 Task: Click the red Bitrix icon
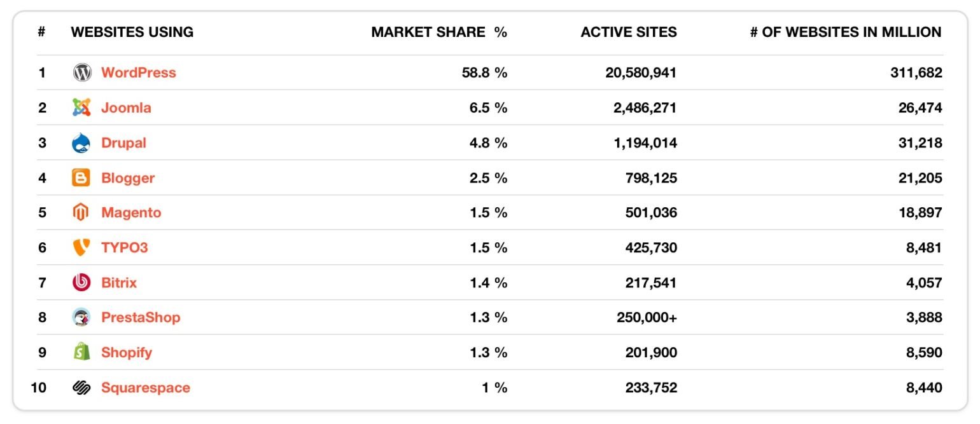[x=82, y=282]
